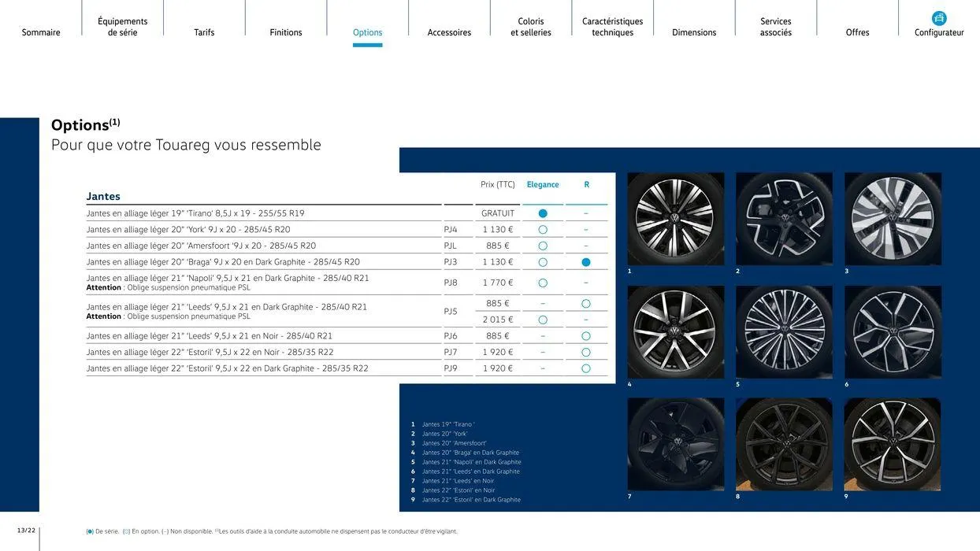Open the Accessoires tab
Viewport: 980px width, 551px height.
(449, 32)
